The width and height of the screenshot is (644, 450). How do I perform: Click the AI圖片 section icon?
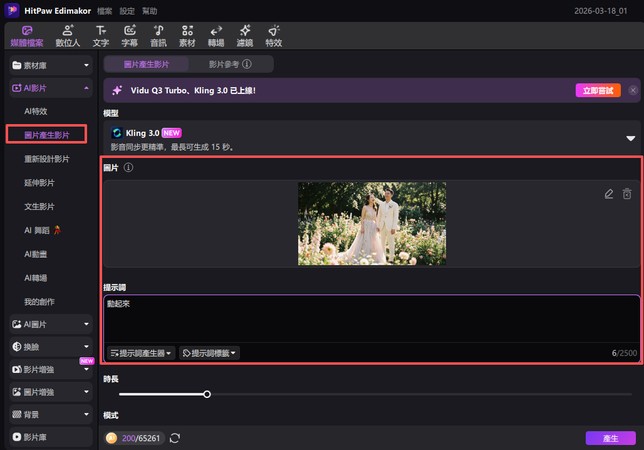[16, 324]
